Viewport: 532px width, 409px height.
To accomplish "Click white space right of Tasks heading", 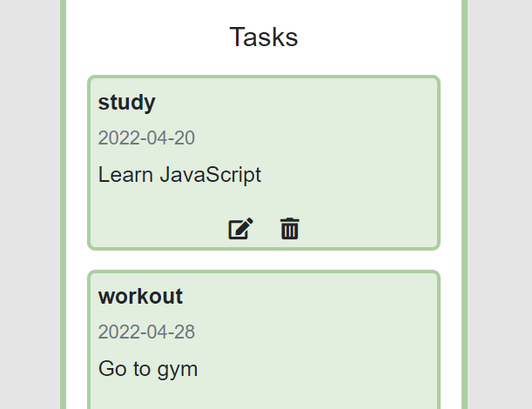I will 380,37.
